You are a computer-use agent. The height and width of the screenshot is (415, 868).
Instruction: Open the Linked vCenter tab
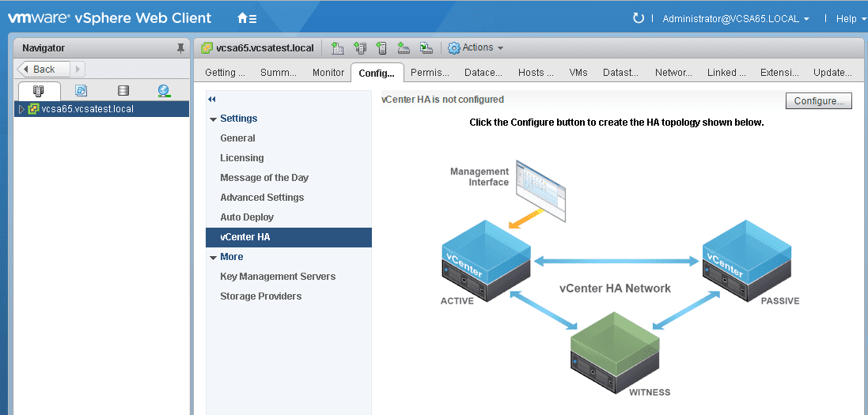(x=726, y=73)
